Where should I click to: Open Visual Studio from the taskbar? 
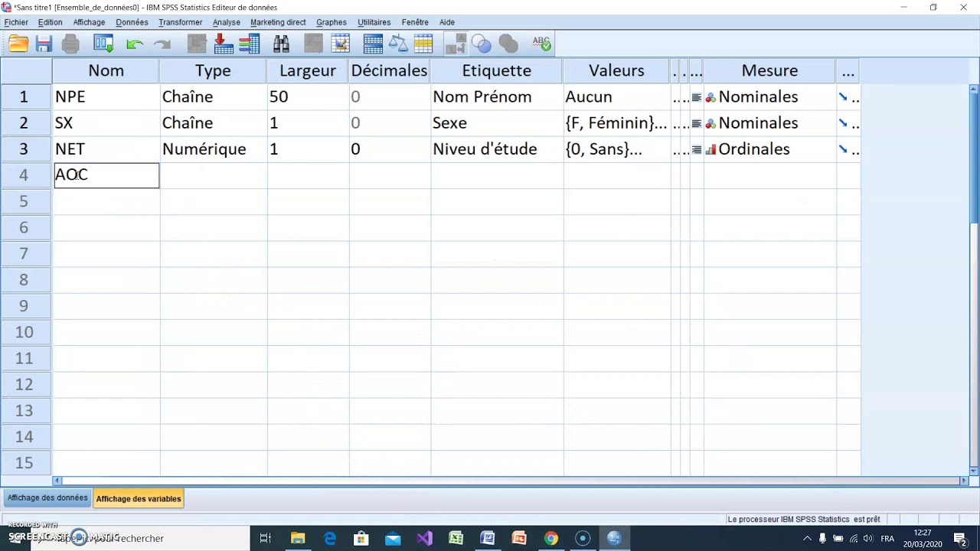click(x=425, y=538)
